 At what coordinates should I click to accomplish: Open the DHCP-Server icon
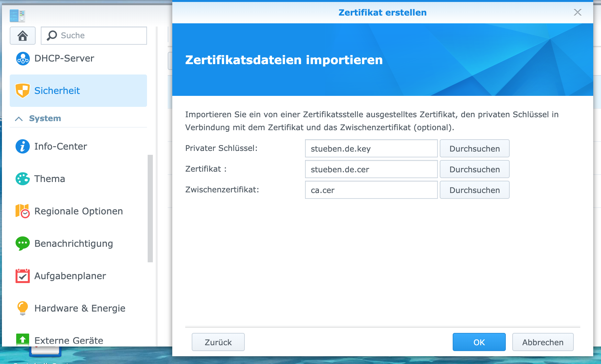pyautogui.click(x=23, y=59)
